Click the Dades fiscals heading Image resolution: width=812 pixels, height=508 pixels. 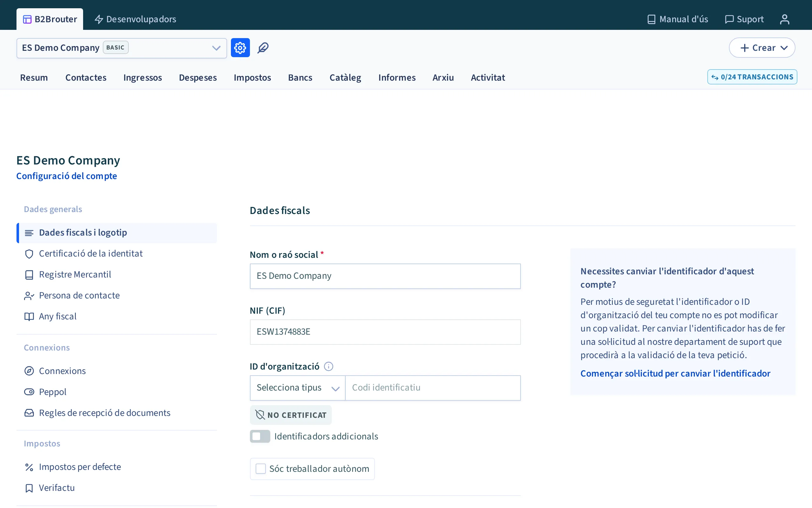(280, 211)
